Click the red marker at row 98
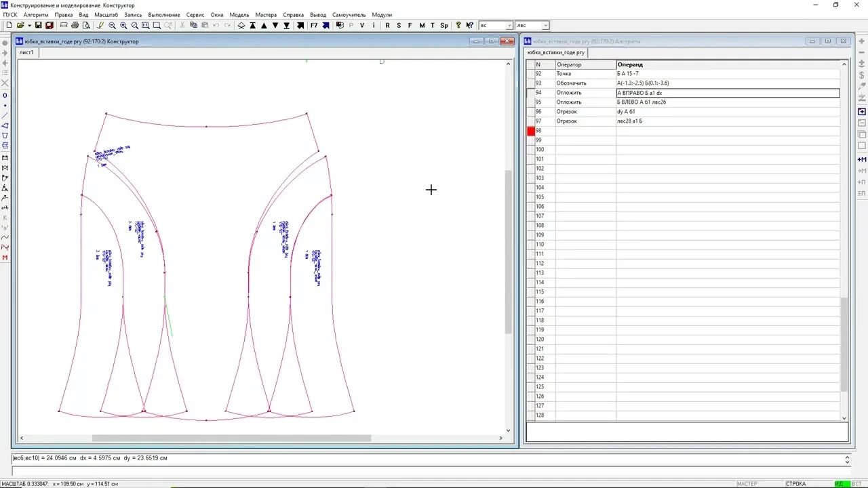This screenshot has height=488, width=868. coord(531,131)
